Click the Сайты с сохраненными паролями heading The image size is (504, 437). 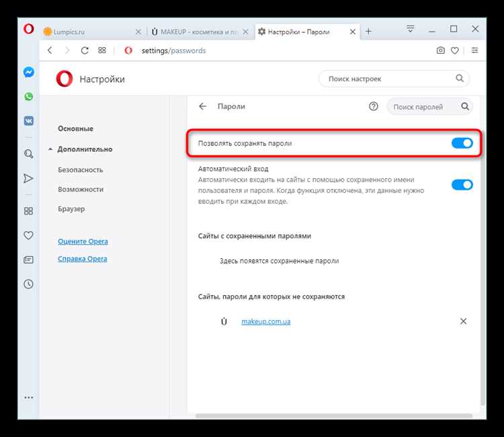click(255, 236)
